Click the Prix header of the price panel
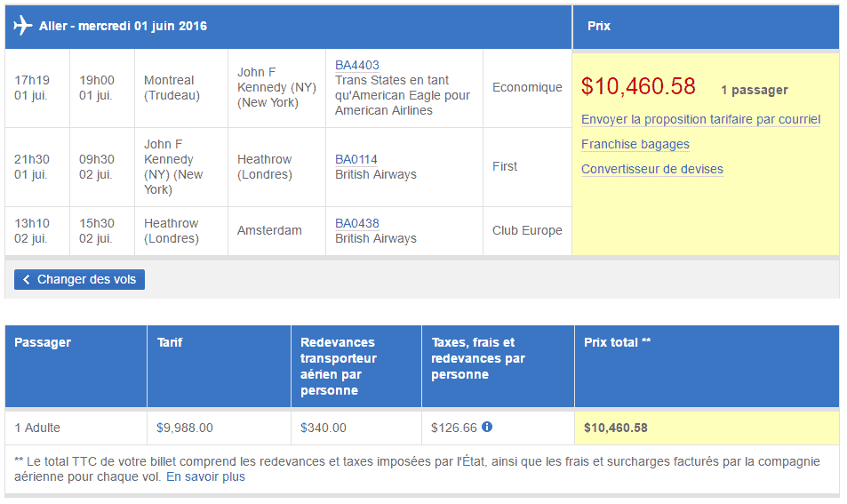 pyautogui.click(x=599, y=26)
